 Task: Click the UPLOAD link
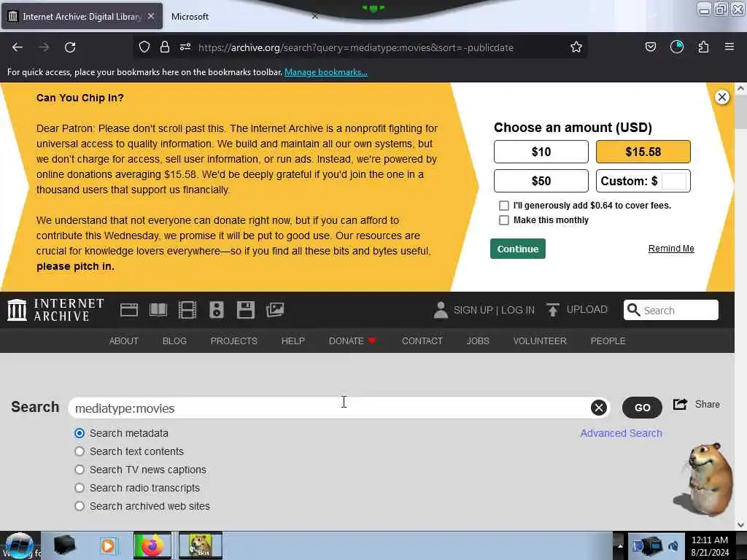(587, 309)
